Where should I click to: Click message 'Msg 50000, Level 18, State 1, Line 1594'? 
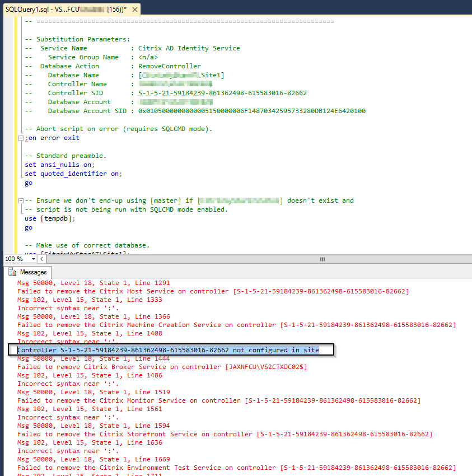click(94, 426)
